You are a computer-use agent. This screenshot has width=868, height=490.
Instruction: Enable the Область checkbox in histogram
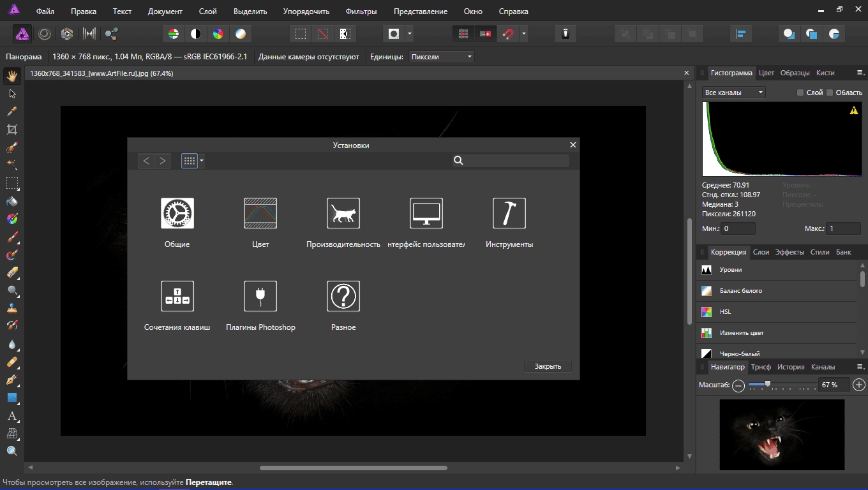830,93
